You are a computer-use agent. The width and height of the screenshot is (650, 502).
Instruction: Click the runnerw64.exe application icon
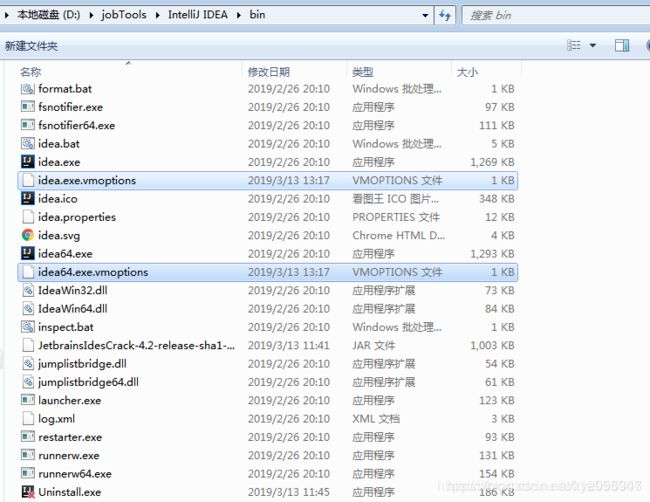coord(28,474)
